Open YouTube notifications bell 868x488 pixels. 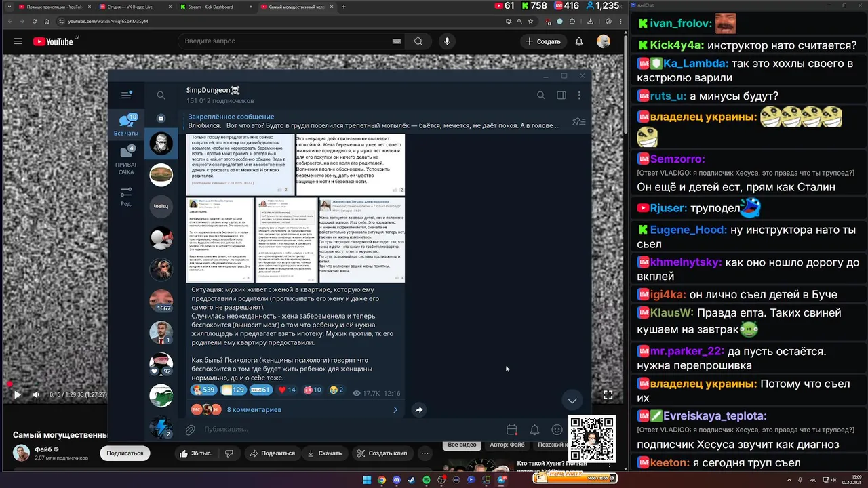click(579, 41)
